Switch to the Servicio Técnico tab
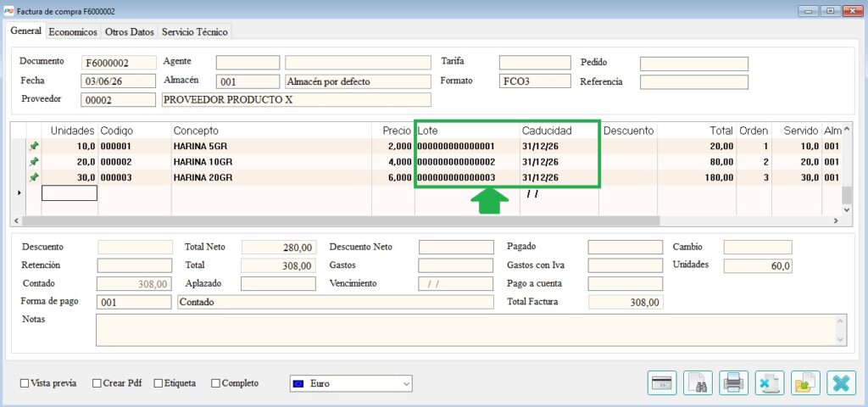This screenshot has width=868, height=407. (195, 32)
